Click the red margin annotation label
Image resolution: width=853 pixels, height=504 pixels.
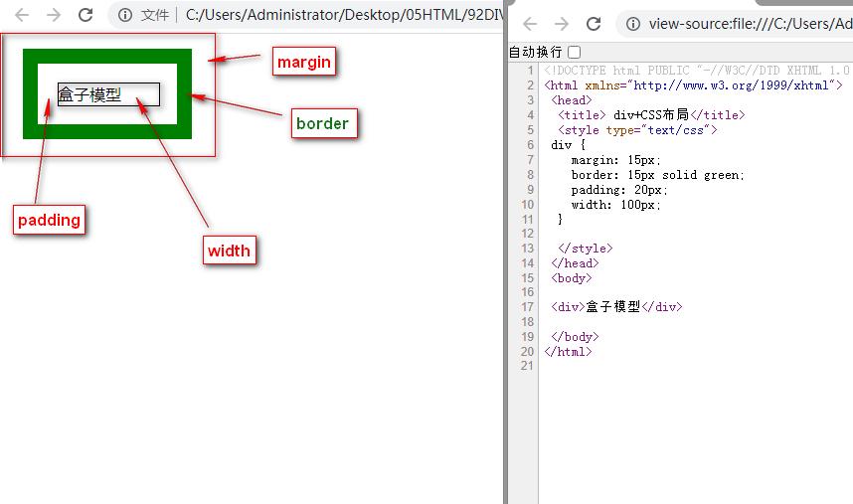pos(303,62)
